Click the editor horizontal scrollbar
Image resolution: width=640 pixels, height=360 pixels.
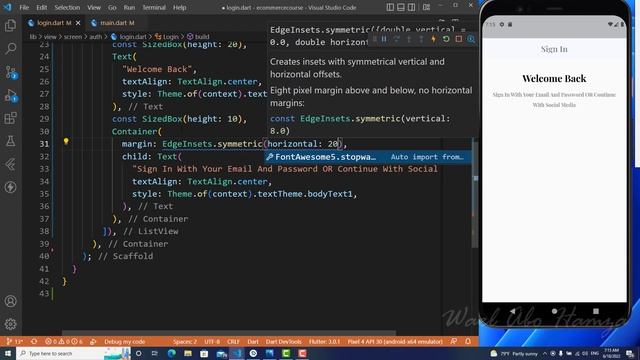pos(229,333)
